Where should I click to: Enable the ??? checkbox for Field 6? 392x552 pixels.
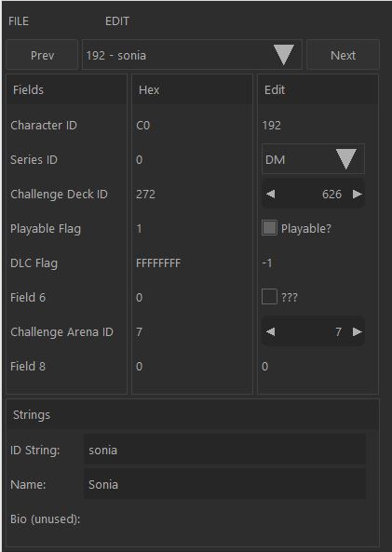[x=269, y=297]
